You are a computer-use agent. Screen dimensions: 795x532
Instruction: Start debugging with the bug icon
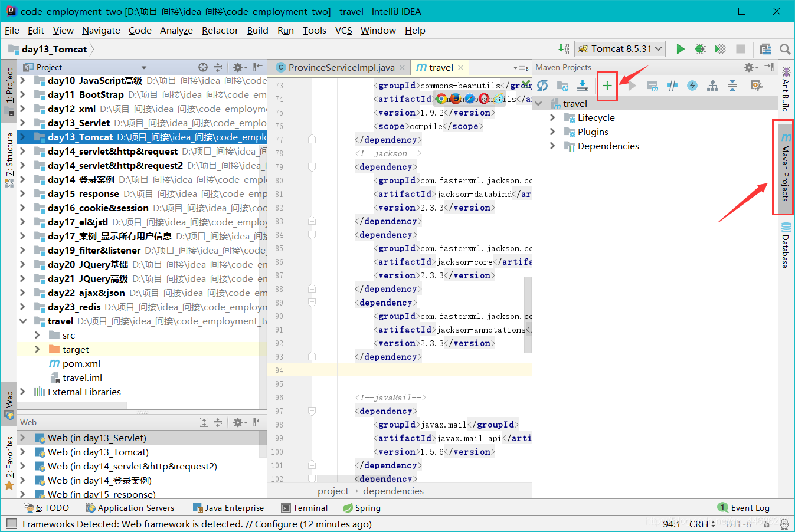[x=701, y=49]
